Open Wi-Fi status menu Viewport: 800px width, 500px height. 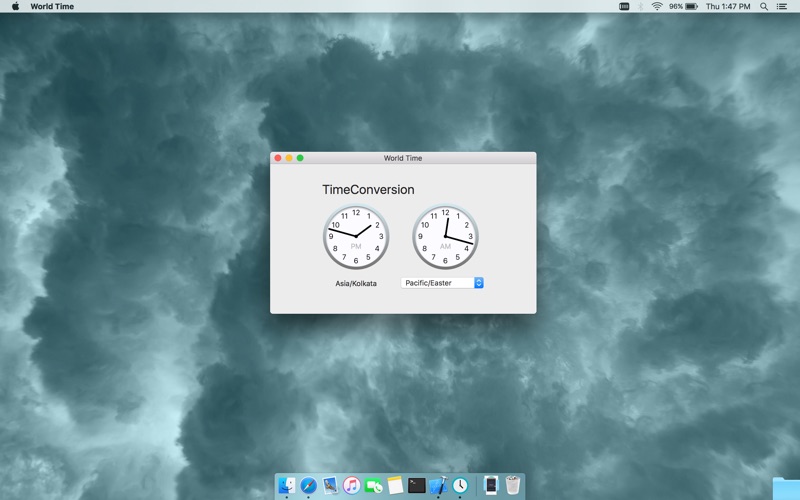click(x=657, y=6)
